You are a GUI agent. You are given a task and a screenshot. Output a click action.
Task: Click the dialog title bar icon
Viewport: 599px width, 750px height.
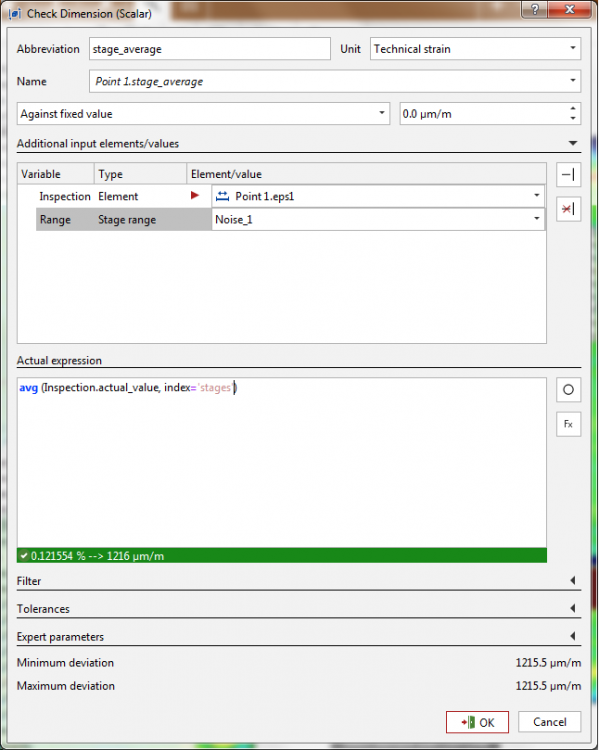pos(14,13)
